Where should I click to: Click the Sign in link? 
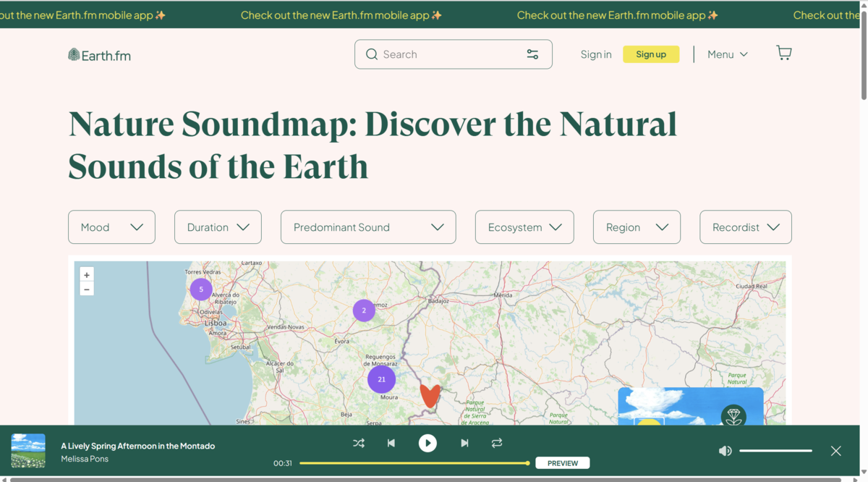tap(596, 54)
